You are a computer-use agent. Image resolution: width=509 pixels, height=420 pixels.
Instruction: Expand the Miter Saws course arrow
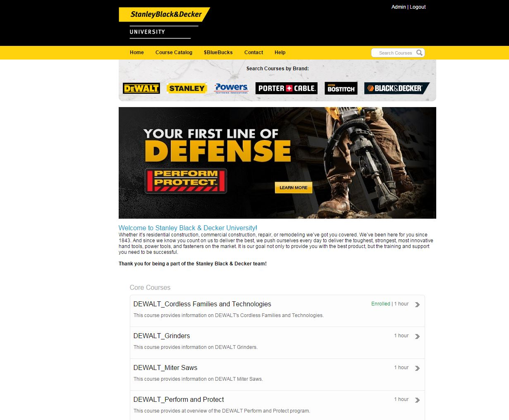click(x=418, y=368)
